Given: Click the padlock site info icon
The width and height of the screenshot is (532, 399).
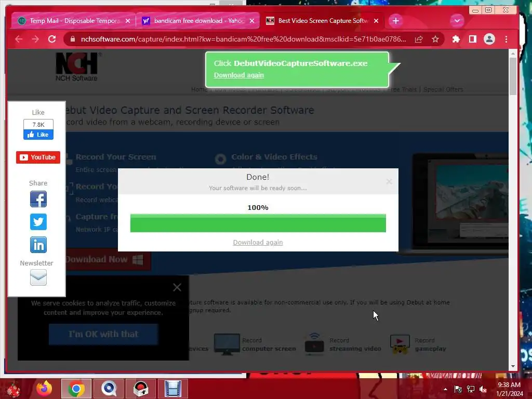Looking at the screenshot, I should coord(72,39).
